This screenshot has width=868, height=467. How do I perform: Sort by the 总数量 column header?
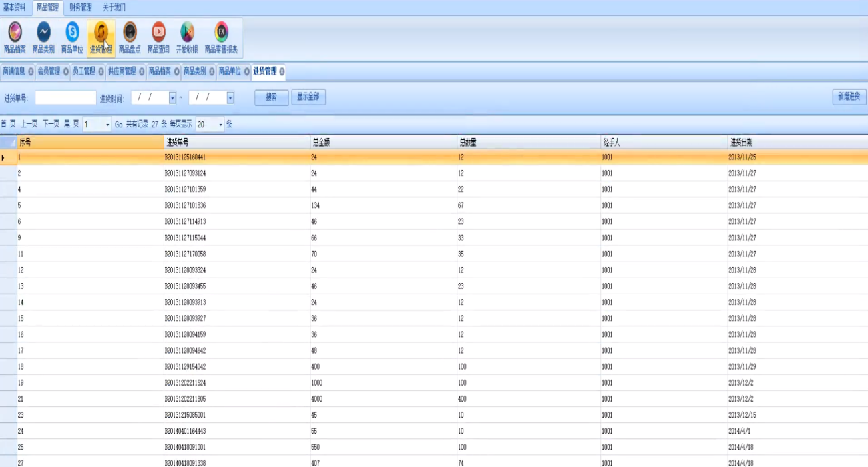point(529,142)
